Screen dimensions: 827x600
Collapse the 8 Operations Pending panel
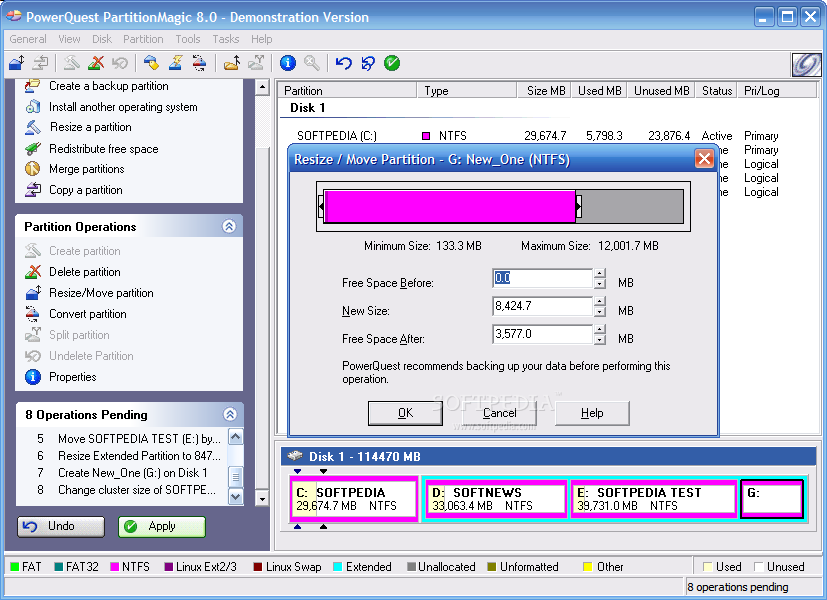point(229,415)
